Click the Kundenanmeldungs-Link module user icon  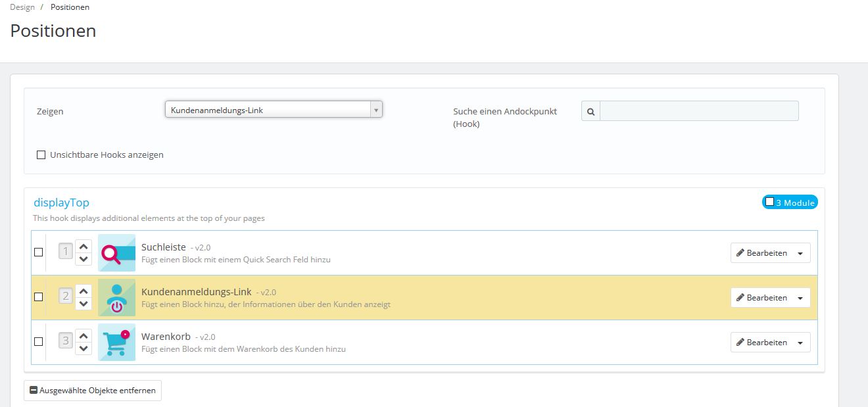pyautogui.click(x=116, y=298)
